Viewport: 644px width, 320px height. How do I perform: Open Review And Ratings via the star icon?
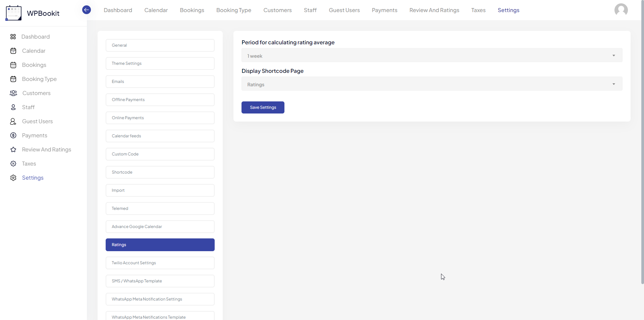13,149
